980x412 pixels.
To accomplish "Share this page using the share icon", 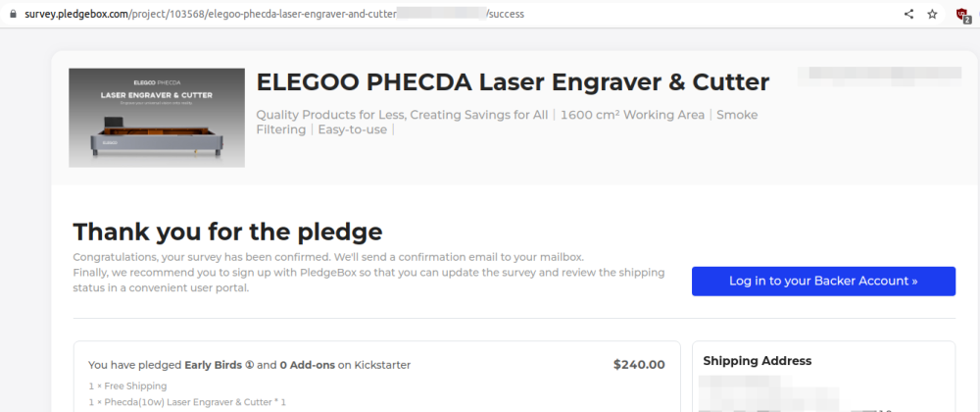I will click(908, 14).
